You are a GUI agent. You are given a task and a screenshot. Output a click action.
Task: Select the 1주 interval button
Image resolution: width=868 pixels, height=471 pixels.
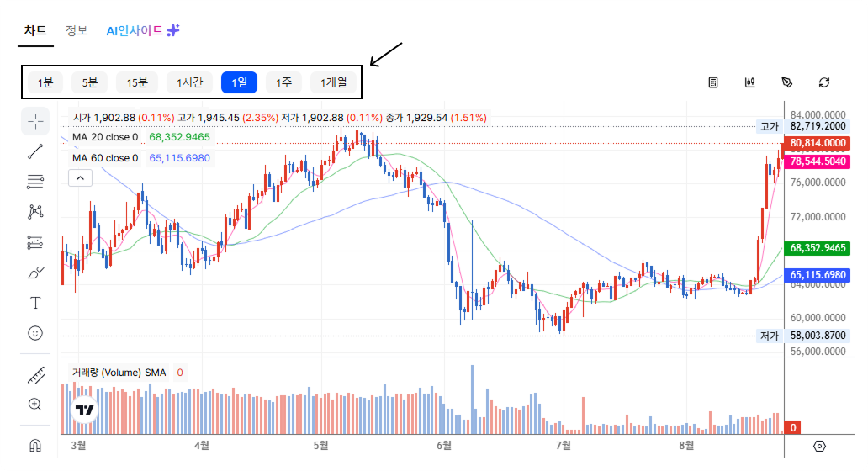pyautogui.click(x=284, y=82)
